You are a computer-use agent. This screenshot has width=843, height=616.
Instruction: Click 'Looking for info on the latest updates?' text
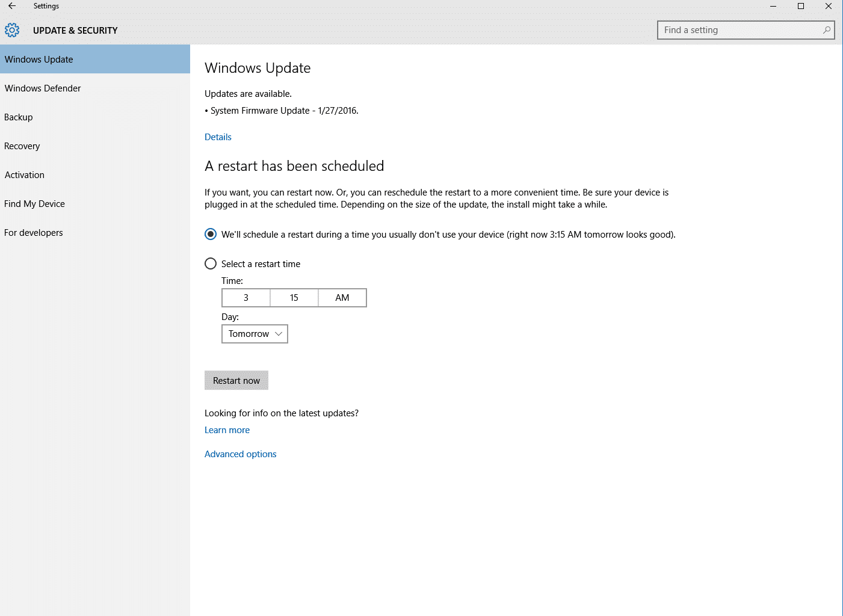282,413
